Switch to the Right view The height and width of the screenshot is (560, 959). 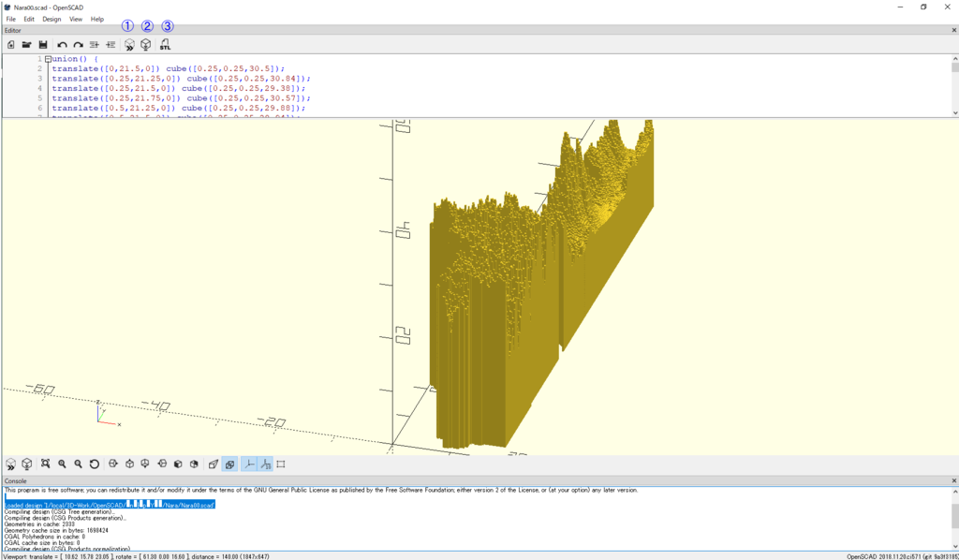(x=113, y=464)
